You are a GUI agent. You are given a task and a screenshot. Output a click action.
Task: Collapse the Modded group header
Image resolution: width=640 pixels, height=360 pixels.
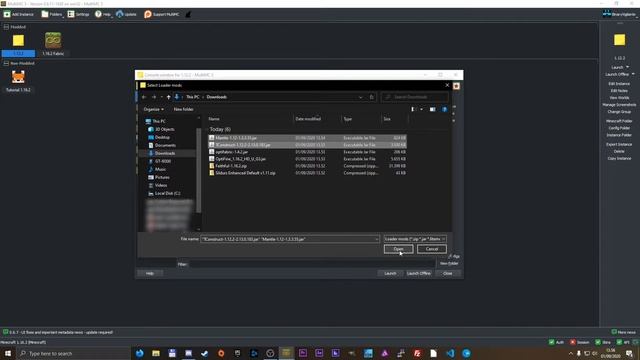[x=6, y=27]
